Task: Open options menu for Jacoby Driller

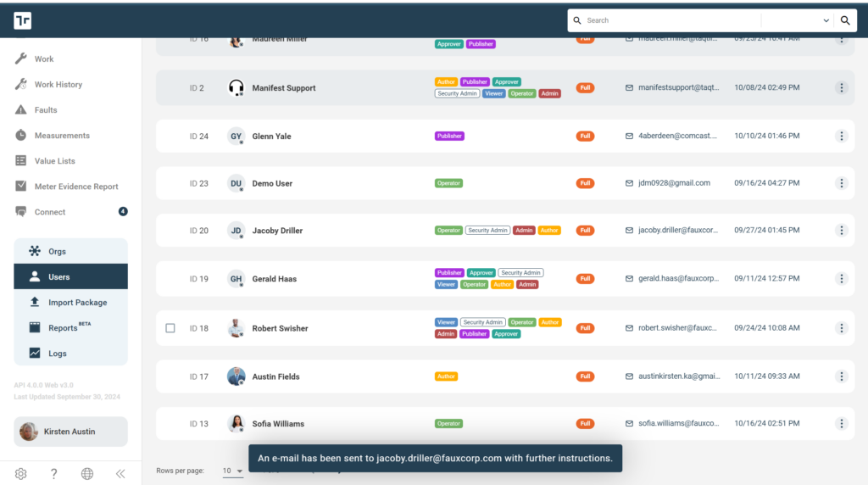Action: (842, 230)
